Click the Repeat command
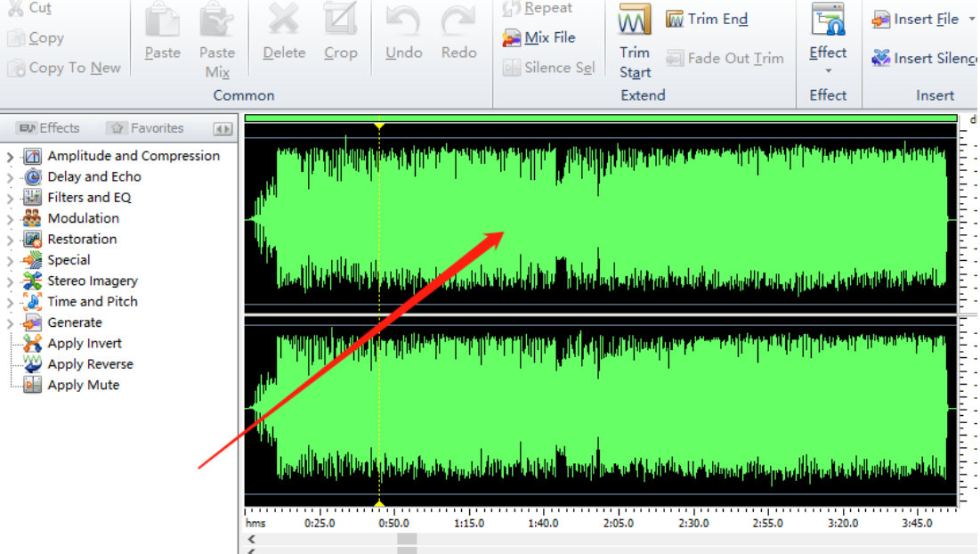This screenshot has width=980, height=554. [x=538, y=7]
